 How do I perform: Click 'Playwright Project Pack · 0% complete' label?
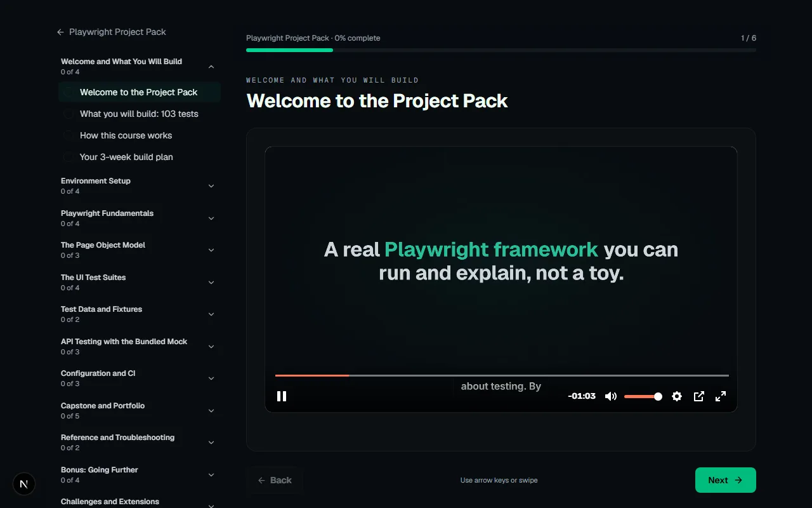(313, 38)
